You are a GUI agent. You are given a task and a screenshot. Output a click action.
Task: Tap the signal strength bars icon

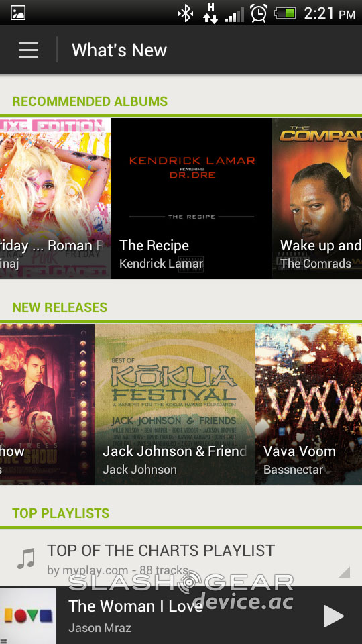[x=235, y=14]
